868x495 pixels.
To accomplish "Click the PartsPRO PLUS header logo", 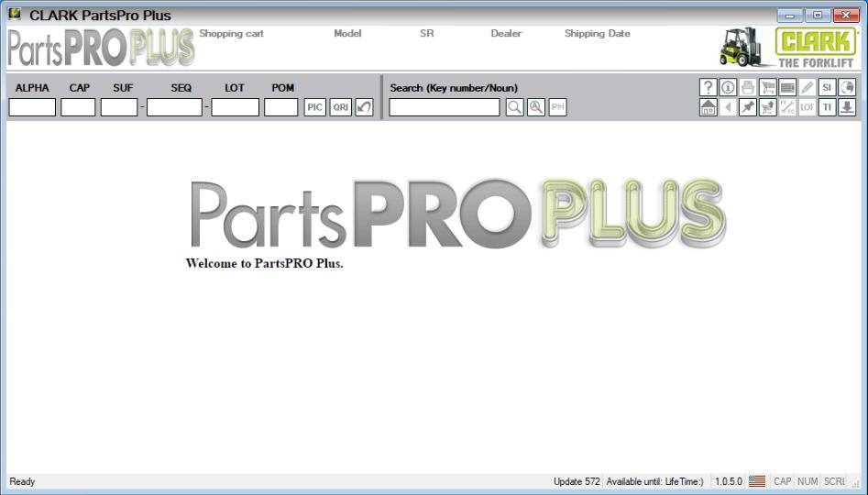I will click(102, 48).
